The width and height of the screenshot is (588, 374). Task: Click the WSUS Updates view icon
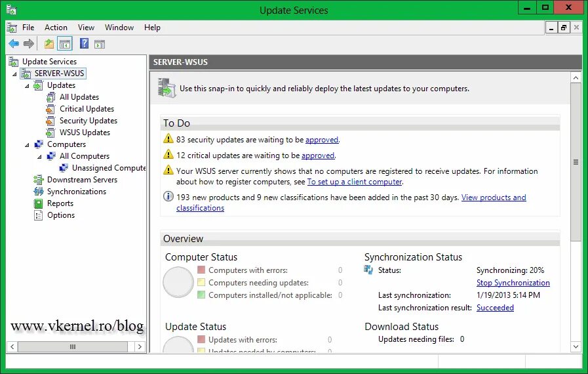tap(50, 133)
